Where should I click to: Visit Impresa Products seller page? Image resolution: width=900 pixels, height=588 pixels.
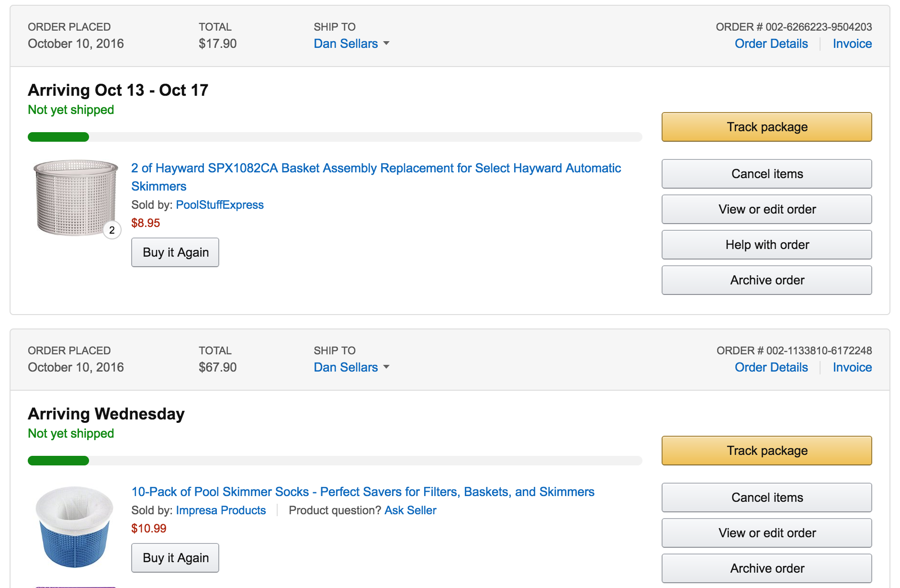pos(221,510)
